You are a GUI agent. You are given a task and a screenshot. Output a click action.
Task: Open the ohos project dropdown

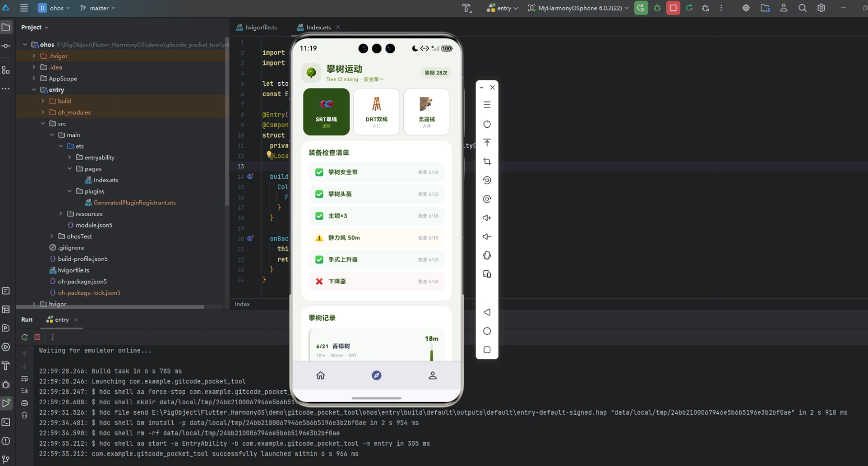(54, 8)
